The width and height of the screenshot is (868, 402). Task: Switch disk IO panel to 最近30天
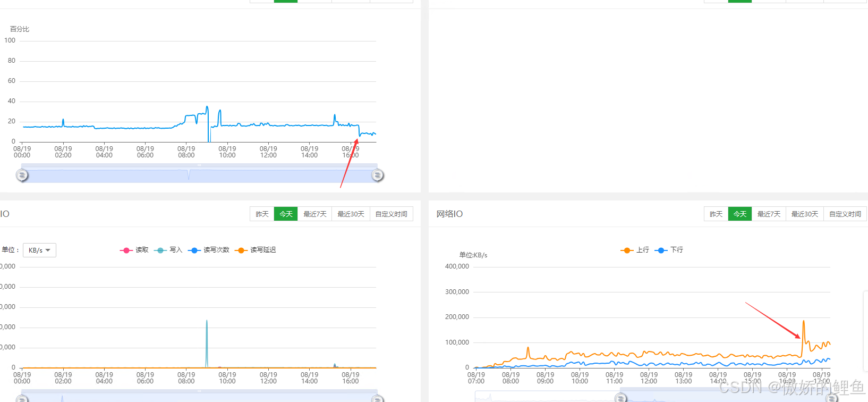coord(351,214)
